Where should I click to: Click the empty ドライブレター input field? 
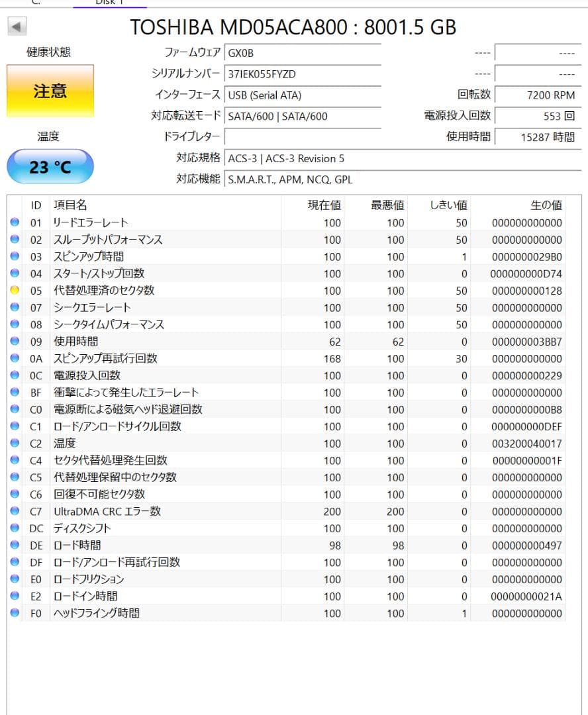(303, 136)
